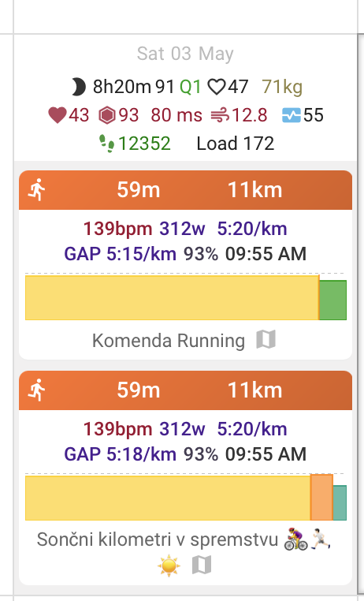Open map icon next to Komenda Running

(266, 340)
